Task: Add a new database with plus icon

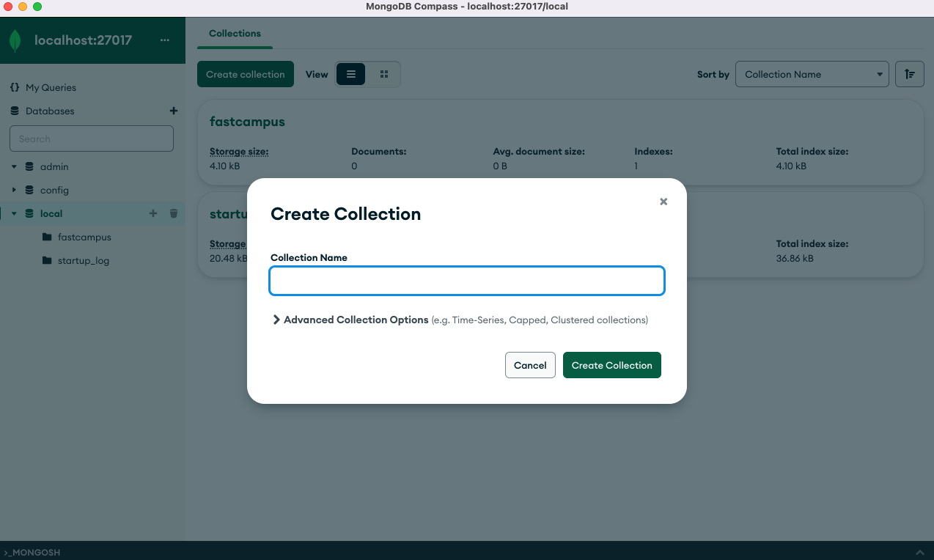Action: coord(174,111)
